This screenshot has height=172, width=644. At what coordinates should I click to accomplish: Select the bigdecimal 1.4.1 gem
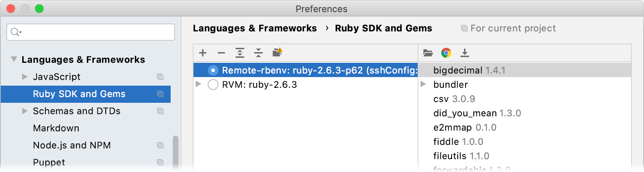point(469,70)
